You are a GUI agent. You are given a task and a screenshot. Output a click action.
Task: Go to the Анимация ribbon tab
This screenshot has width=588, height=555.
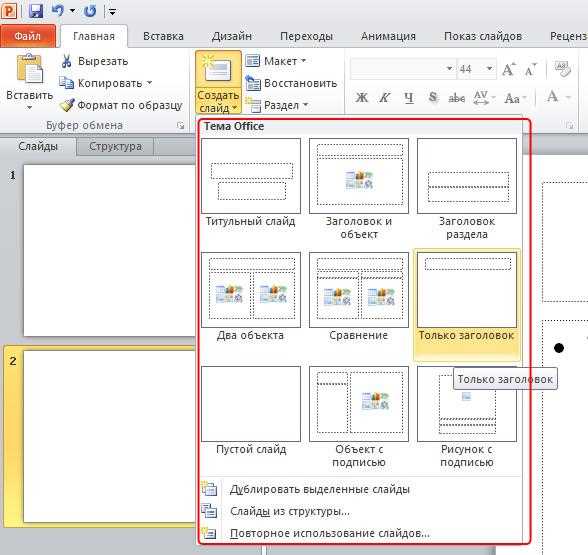tap(388, 36)
